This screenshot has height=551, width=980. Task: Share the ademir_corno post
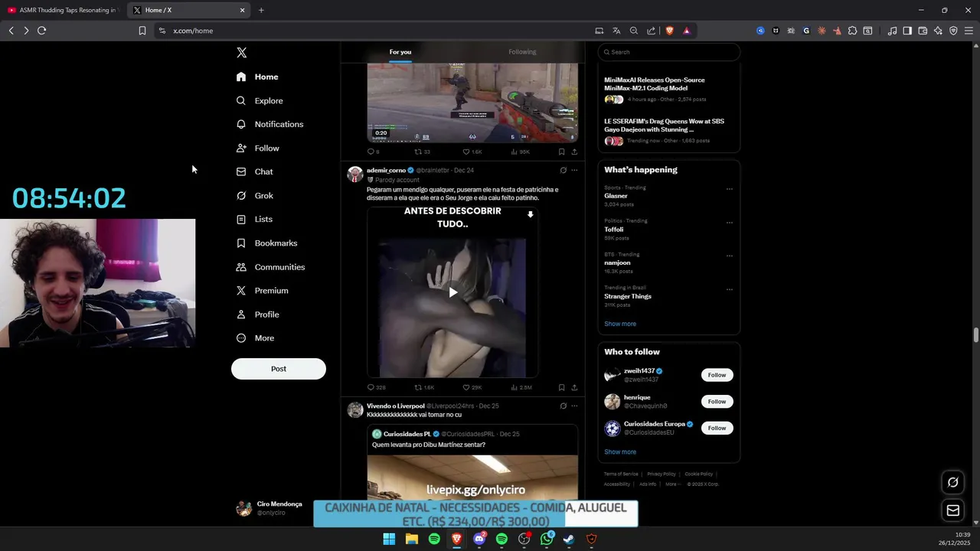pyautogui.click(x=574, y=387)
